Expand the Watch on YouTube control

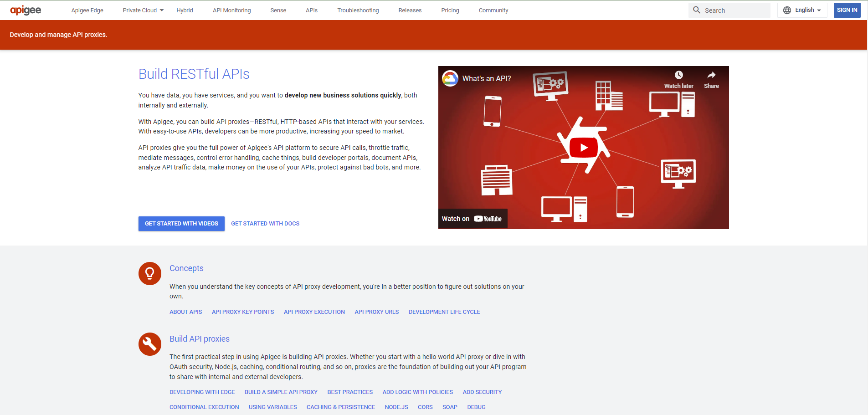pyautogui.click(x=473, y=218)
